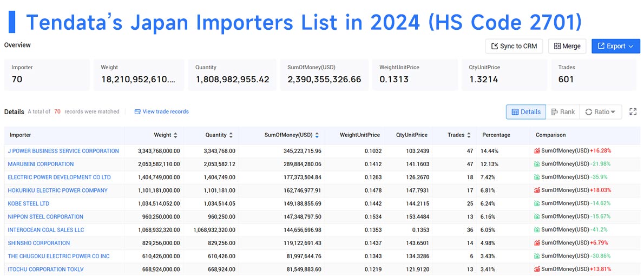Sort by Quantity column arrows
Viewport: 644px width, 276px height.
point(231,135)
